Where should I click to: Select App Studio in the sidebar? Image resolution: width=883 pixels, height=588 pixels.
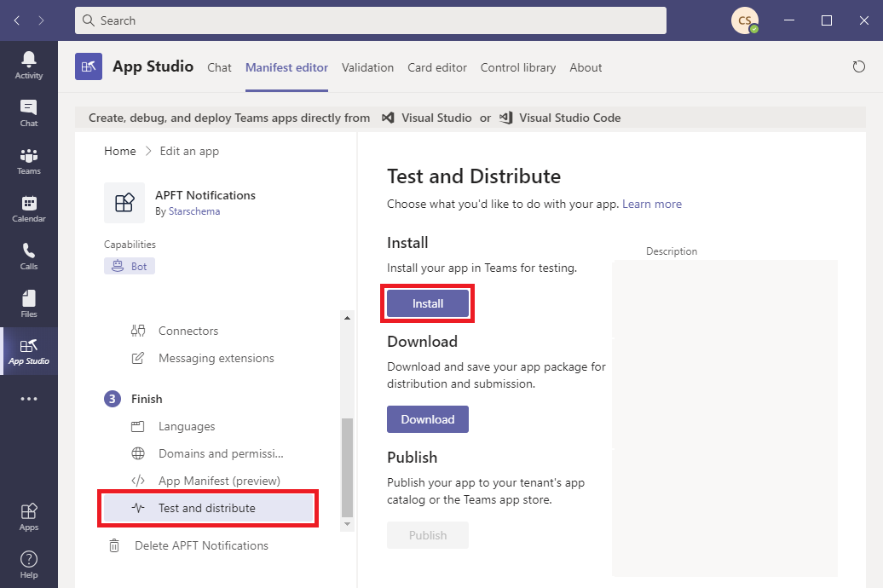coord(29,351)
